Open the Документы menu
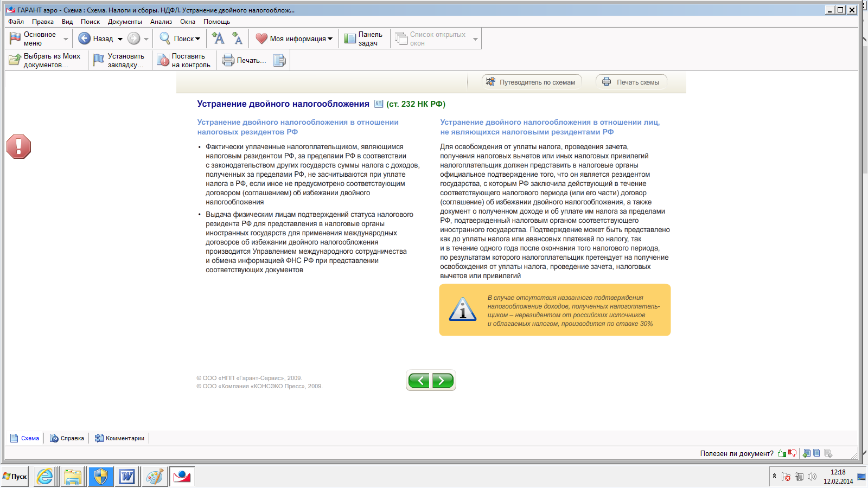This screenshot has width=868, height=488. (x=125, y=22)
